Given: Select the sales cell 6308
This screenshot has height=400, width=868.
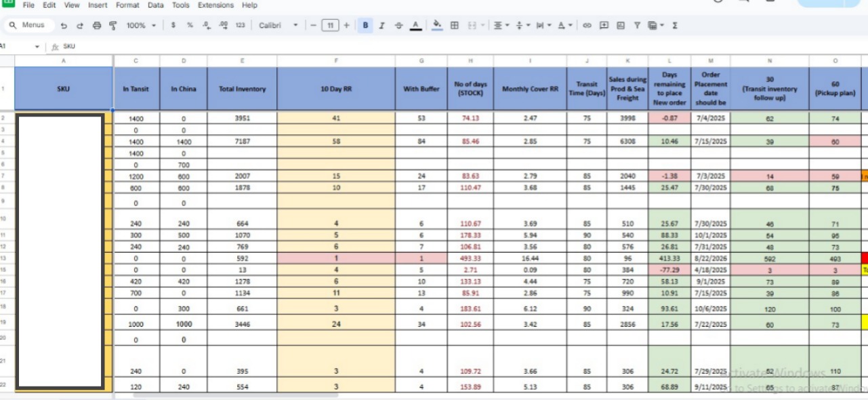Looking at the screenshot, I should point(627,141).
